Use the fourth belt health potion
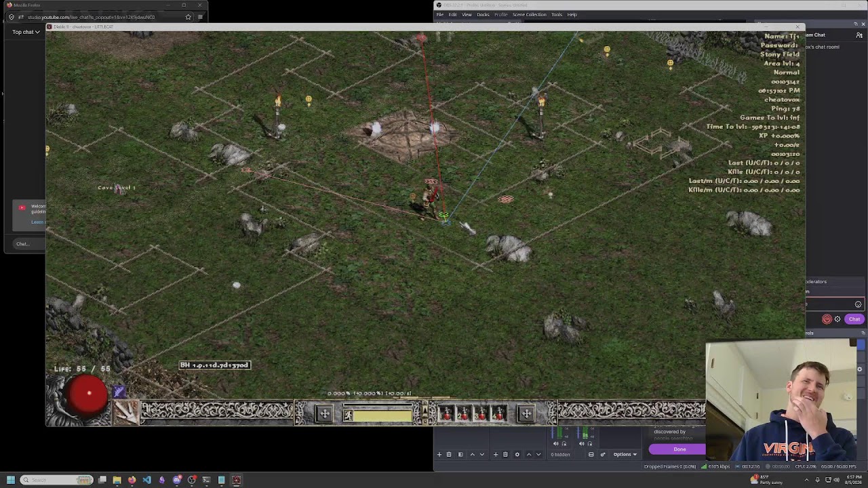The image size is (868, 488). (x=498, y=413)
